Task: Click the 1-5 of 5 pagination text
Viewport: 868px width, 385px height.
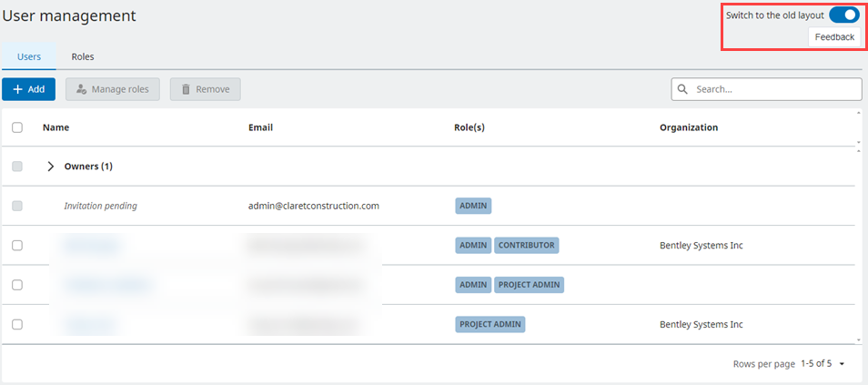Action: click(816, 364)
